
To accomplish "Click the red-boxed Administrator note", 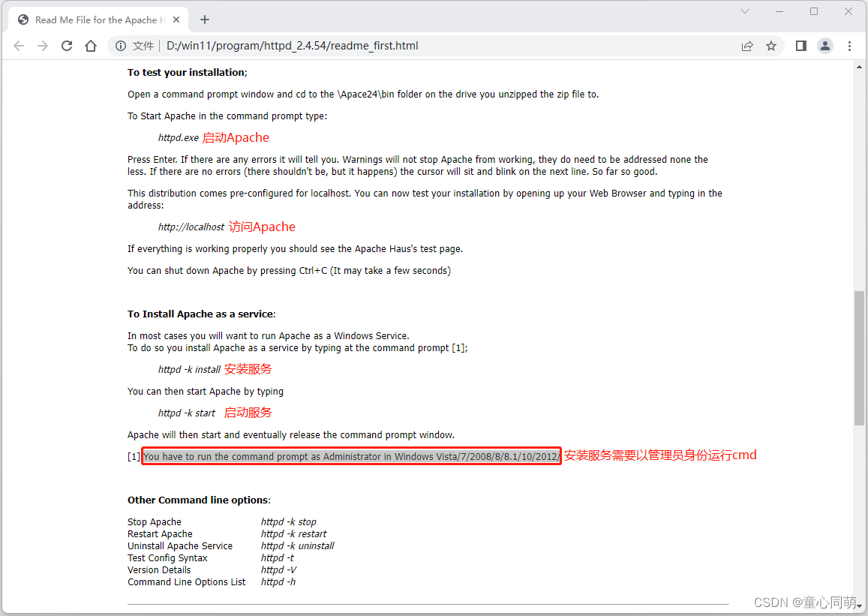I will click(351, 455).
